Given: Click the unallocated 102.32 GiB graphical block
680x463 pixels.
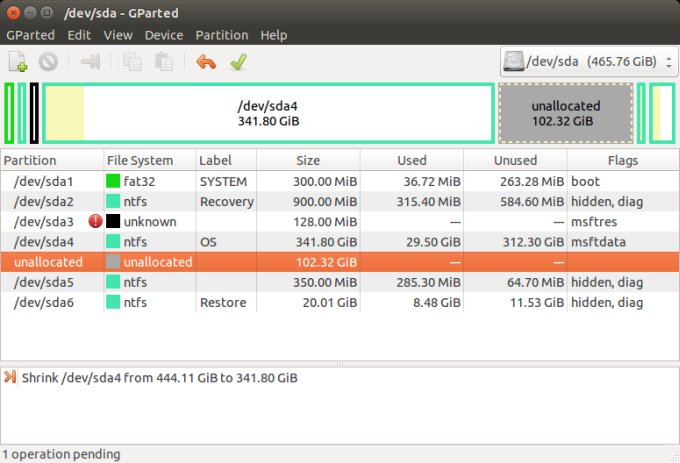Looking at the screenshot, I should 565,113.
